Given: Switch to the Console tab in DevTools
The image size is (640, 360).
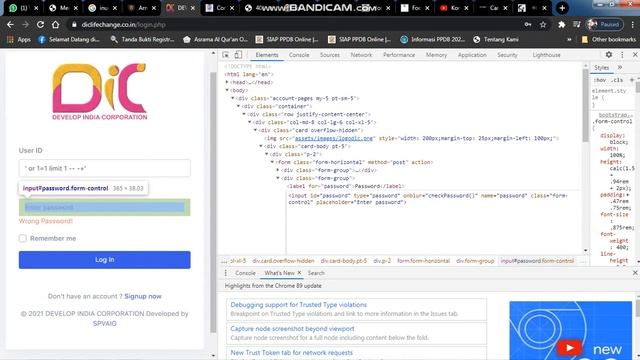Looking at the screenshot, I should (x=299, y=55).
